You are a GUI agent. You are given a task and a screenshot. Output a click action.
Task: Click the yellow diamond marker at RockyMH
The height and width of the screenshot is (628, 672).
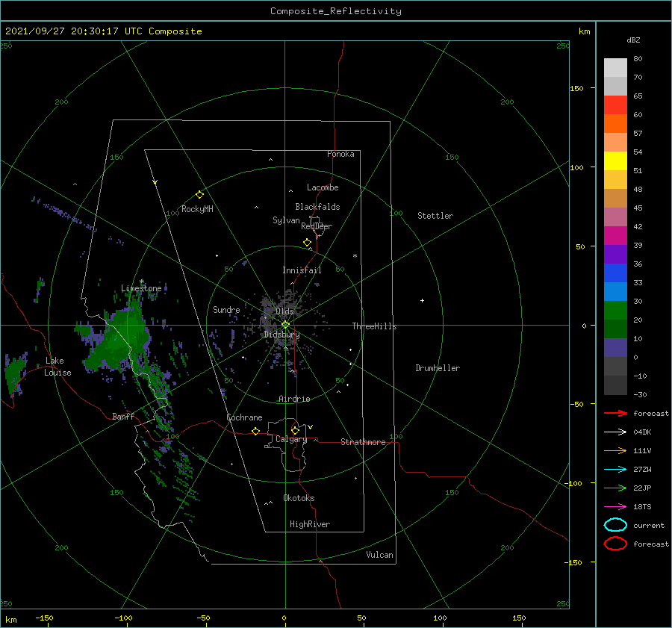click(199, 195)
